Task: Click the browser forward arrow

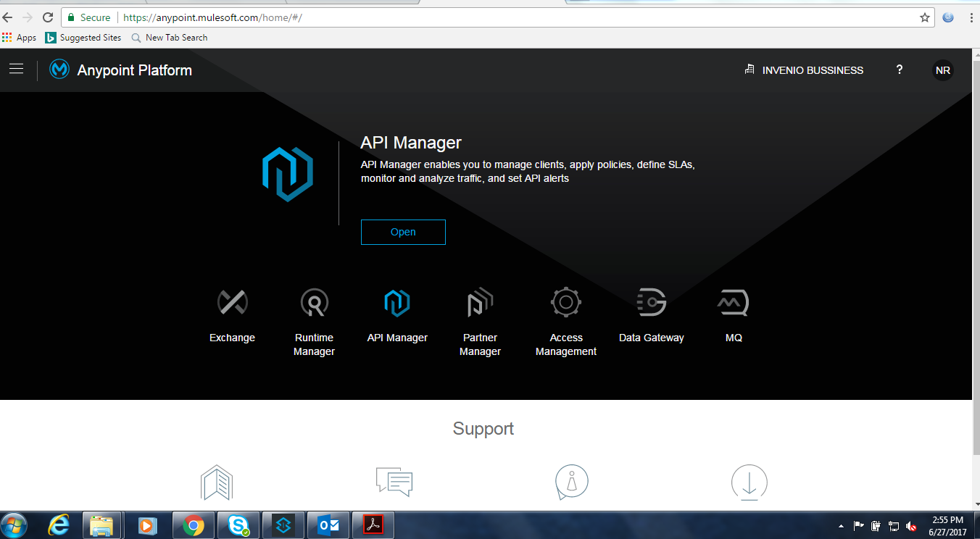Action: point(28,17)
